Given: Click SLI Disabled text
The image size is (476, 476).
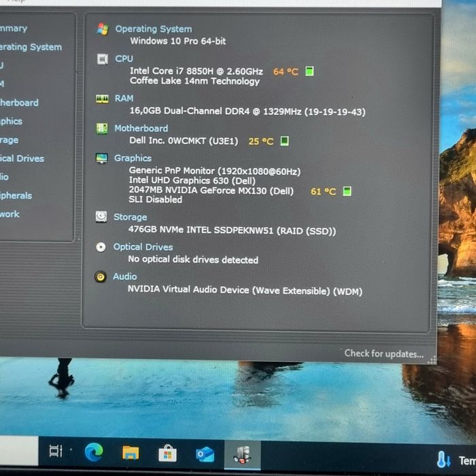Looking at the screenshot, I should pos(156,200).
